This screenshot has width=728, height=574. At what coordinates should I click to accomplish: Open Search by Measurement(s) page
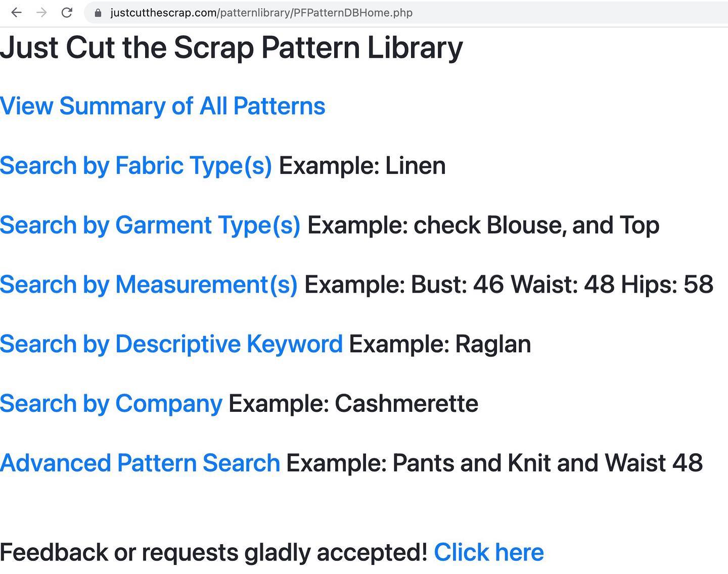coord(149,284)
